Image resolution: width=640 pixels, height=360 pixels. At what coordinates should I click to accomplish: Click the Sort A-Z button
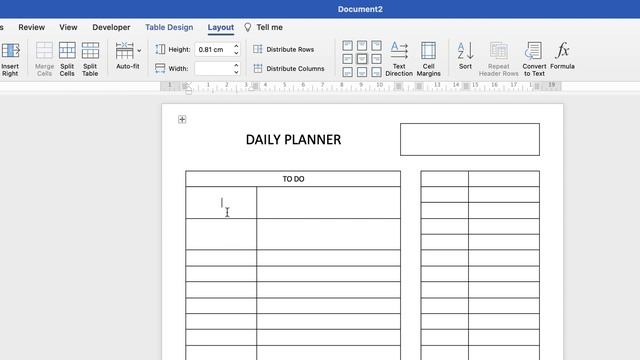465,56
